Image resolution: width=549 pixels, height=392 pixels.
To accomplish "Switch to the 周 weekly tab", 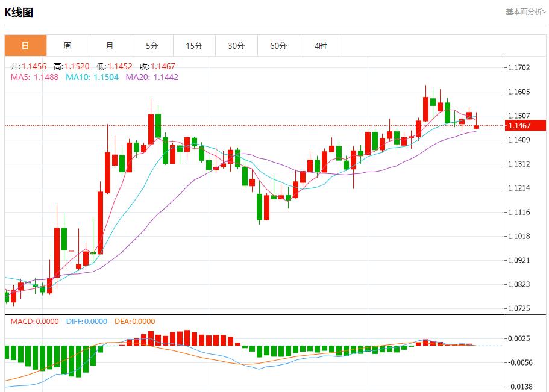I will coord(67,46).
